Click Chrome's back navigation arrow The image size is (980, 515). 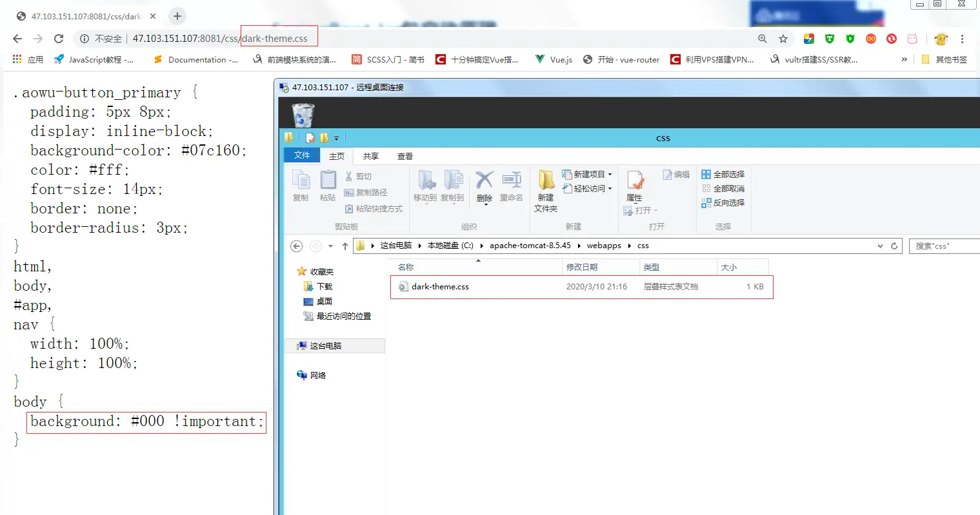(x=17, y=39)
